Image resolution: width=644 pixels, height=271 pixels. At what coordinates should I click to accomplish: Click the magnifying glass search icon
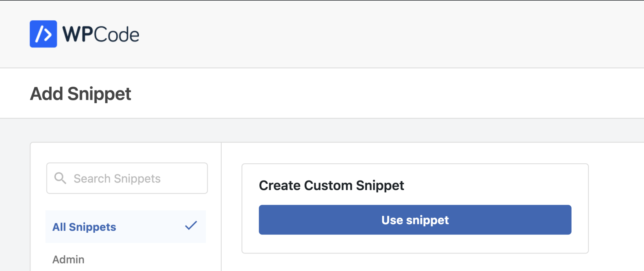[60, 178]
